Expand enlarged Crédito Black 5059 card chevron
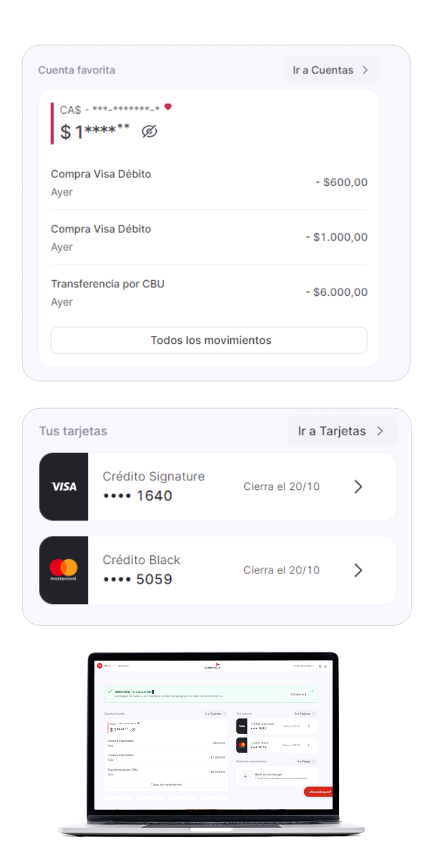Screen dimensions: 433x868 pyautogui.click(x=358, y=570)
